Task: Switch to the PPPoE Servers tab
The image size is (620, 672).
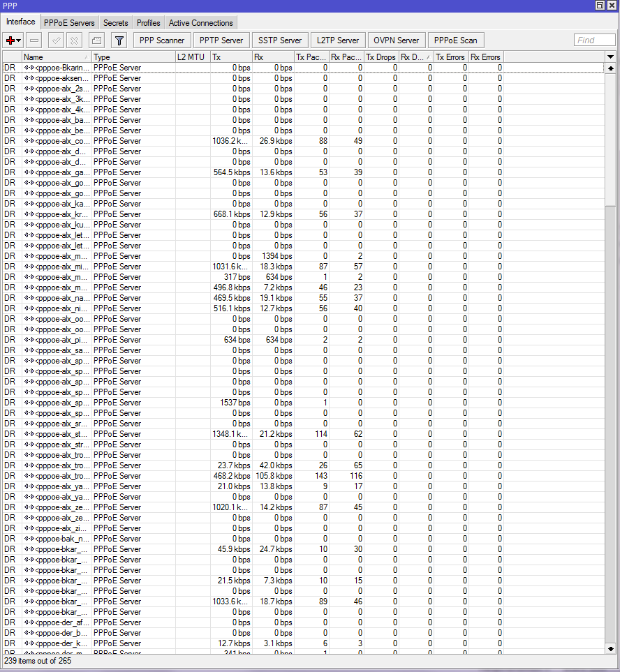Action: 69,23
